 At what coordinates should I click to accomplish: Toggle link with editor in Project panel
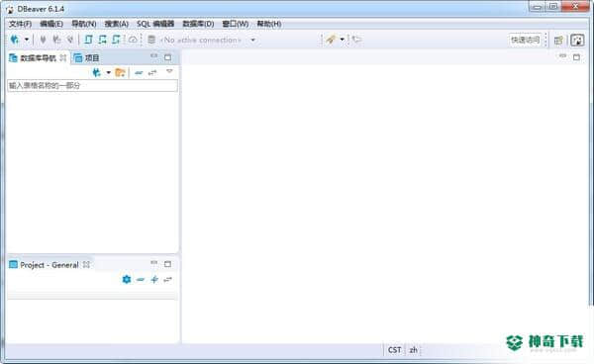pyautogui.click(x=168, y=279)
